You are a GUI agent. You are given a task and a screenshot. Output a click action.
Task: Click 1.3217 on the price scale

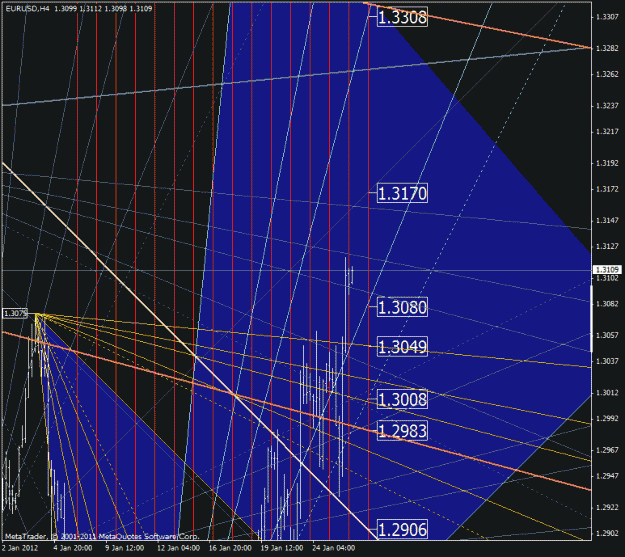(607, 132)
